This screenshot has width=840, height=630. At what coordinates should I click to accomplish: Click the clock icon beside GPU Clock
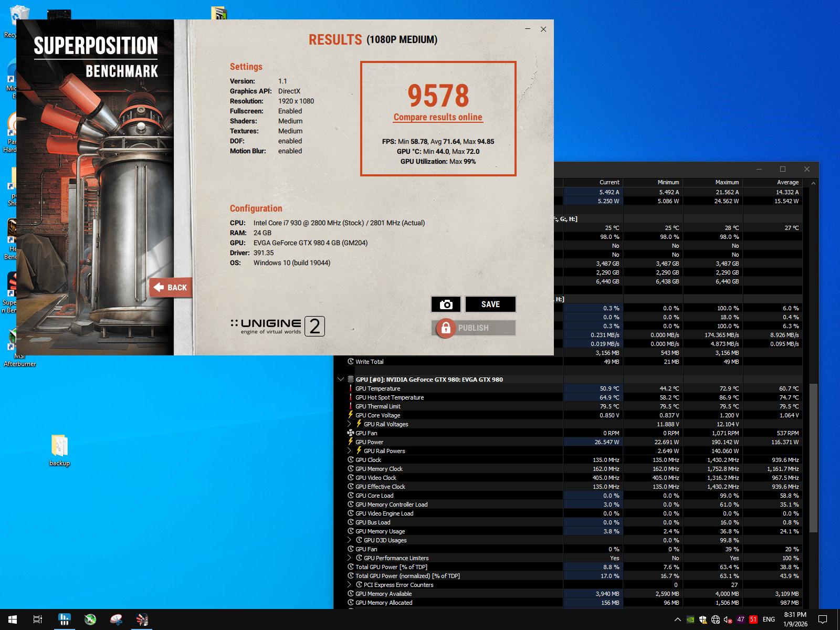click(x=351, y=460)
